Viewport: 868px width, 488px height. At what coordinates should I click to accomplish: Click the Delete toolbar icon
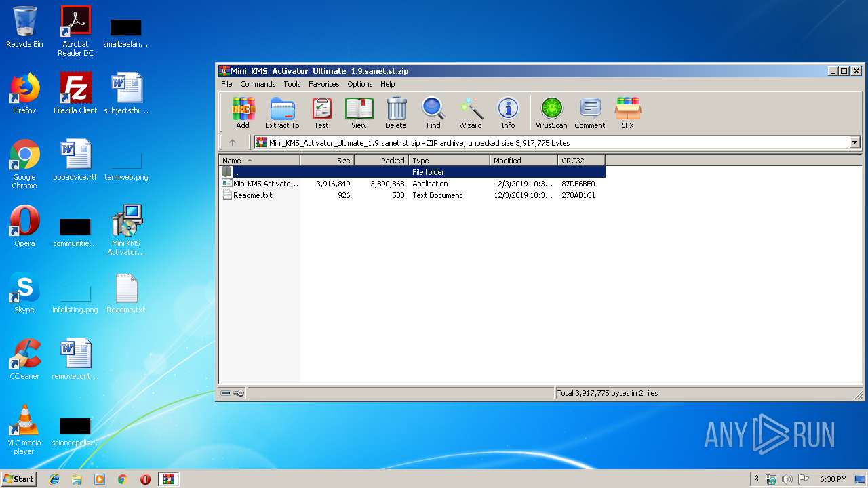pos(396,113)
